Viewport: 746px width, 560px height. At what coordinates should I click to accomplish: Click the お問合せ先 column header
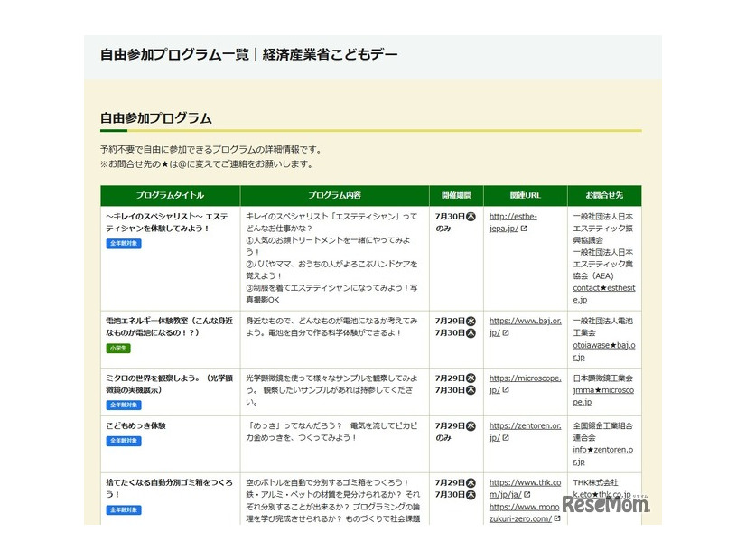point(604,195)
